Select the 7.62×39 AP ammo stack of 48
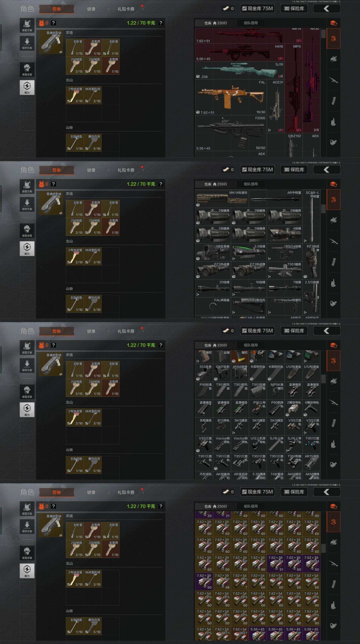360x644 pixels. (x=222, y=582)
